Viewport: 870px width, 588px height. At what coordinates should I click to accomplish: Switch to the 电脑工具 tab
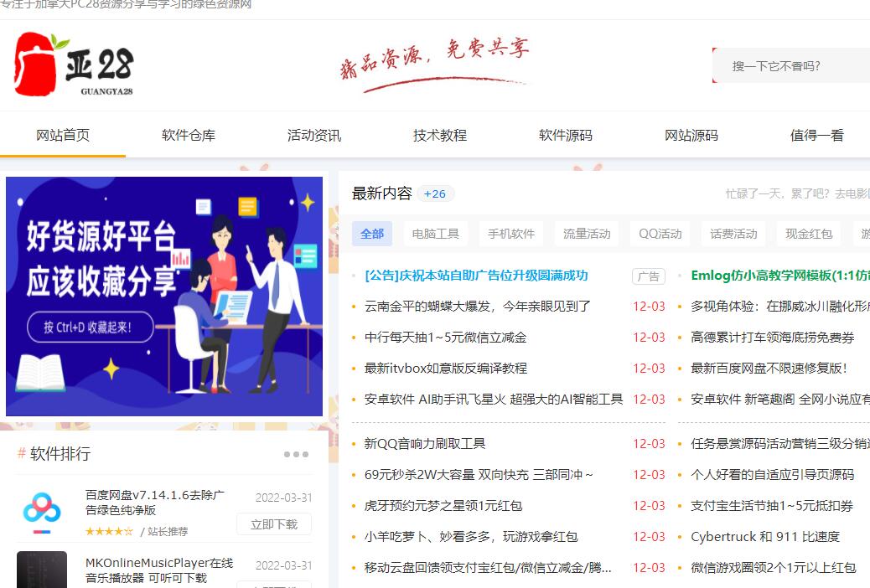436,234
